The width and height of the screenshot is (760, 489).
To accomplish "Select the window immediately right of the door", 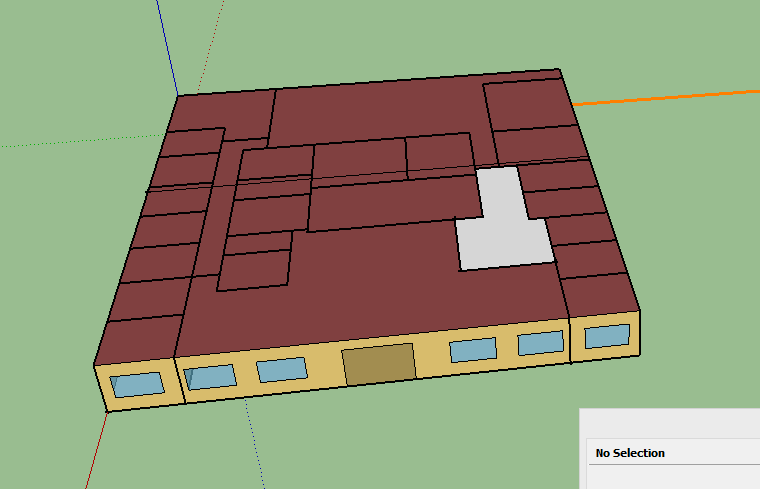I will (x=473, y=350).
